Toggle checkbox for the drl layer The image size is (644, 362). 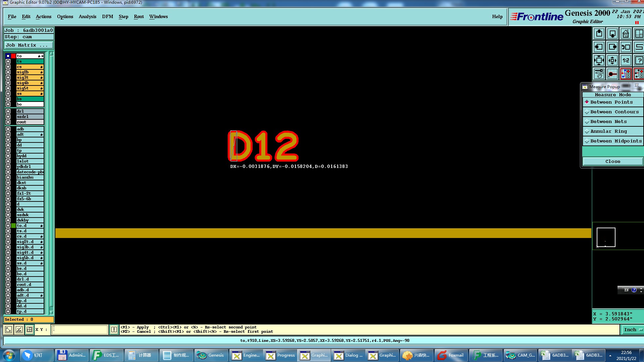[8, 111]
